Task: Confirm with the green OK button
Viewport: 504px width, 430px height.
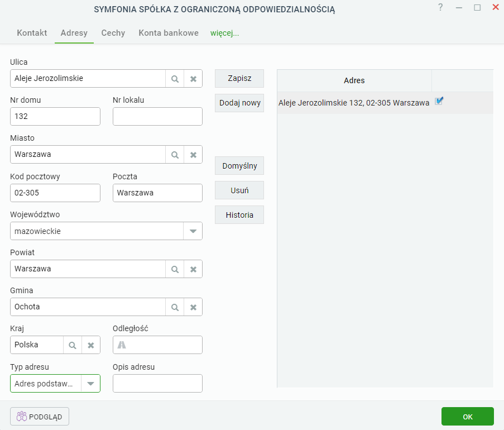Action: (467, 417)
